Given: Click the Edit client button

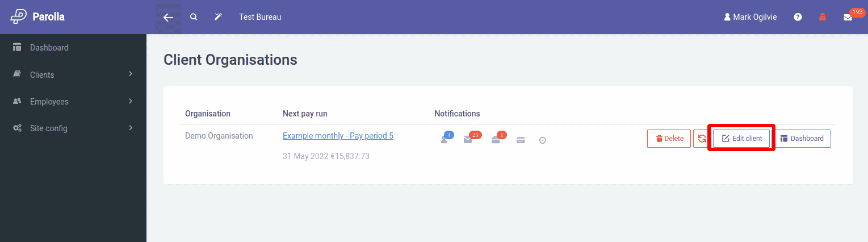Looking at the screenshot, I should click(741, 139).
